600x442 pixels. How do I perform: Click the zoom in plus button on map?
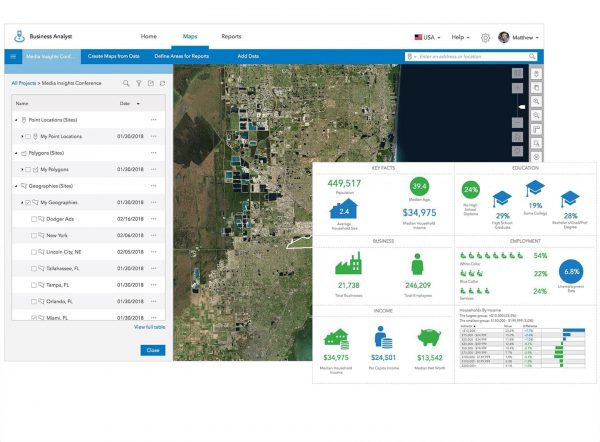click(x=517, y=88)
